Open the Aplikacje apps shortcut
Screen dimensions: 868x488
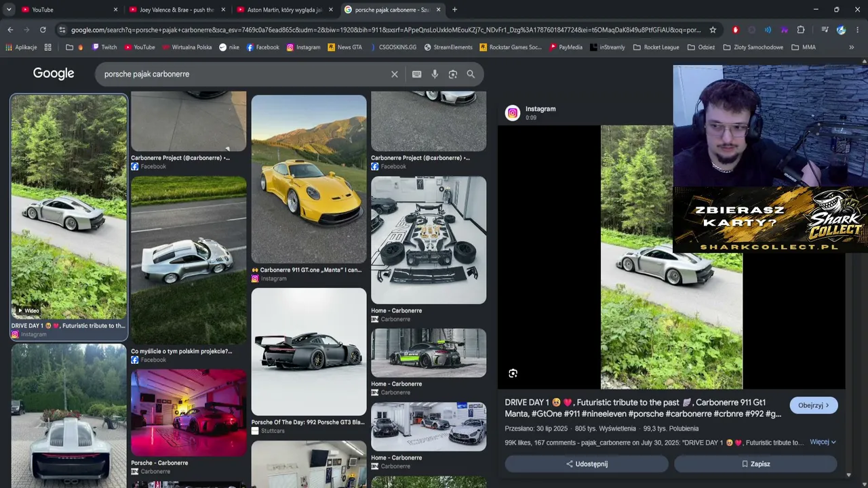tap(21, 47)
